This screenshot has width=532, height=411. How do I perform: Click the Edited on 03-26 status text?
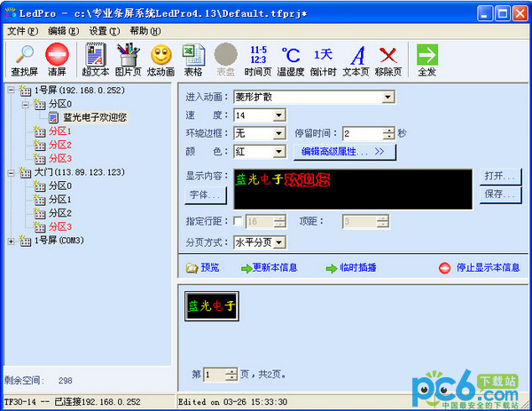pyautogui.click(x=232, y=402)
